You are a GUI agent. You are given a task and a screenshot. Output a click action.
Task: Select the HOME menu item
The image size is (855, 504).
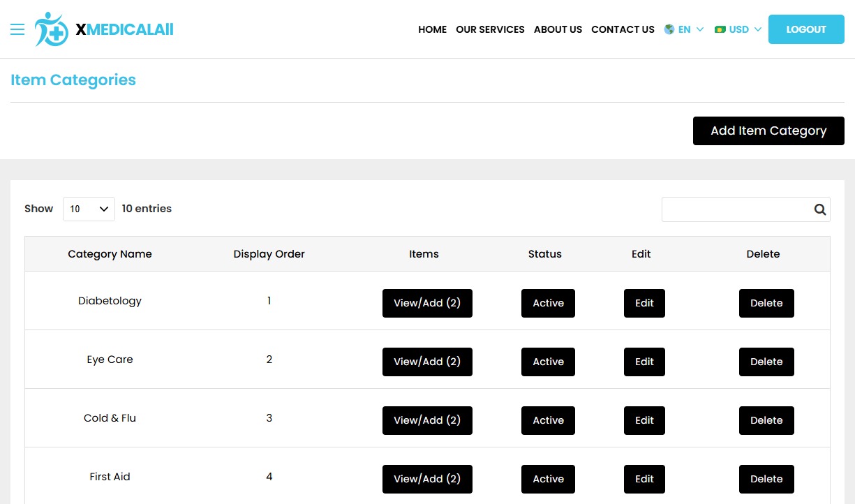432,29
